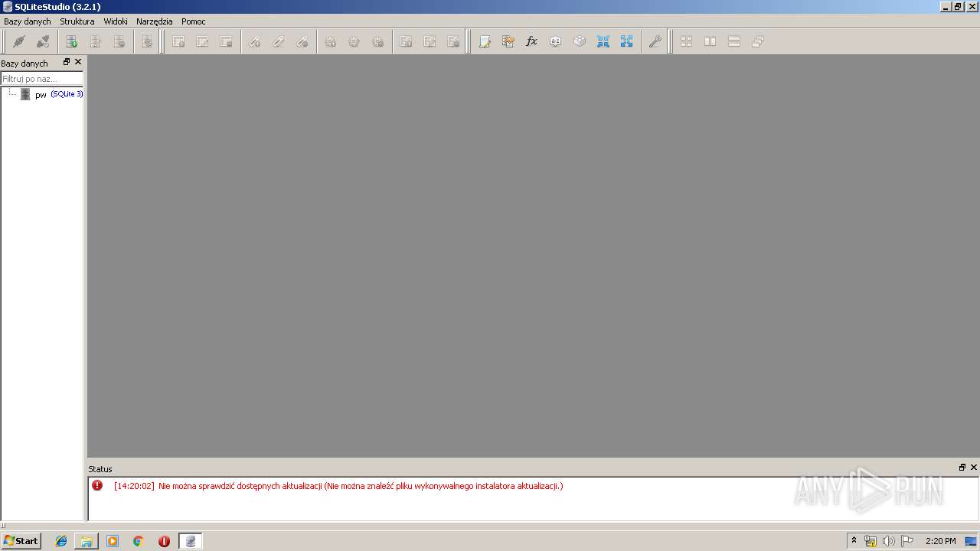Click the Edit table toolbar icon
980x551 pixels.
point(202,41)
